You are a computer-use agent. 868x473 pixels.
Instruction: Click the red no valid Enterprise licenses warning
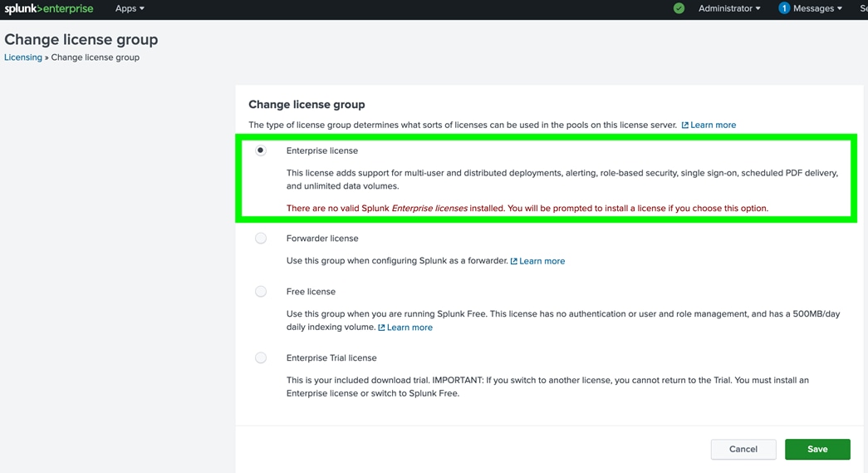pyautogui.click(x=527, y=209)
